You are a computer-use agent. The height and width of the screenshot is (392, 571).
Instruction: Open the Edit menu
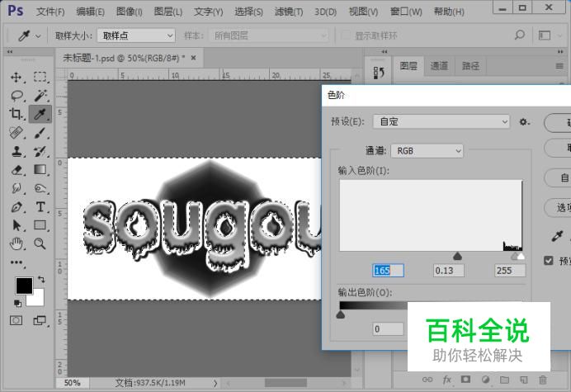(x=90, y=12)
